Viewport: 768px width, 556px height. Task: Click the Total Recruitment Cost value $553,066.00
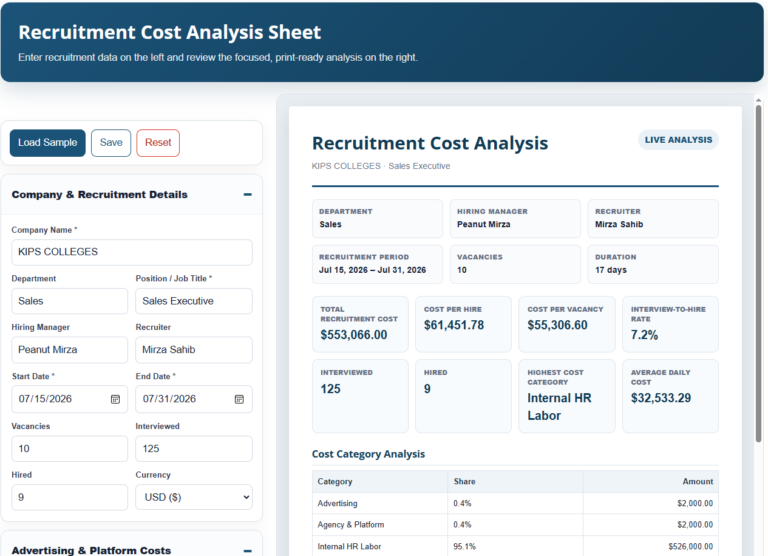point(354,335)
